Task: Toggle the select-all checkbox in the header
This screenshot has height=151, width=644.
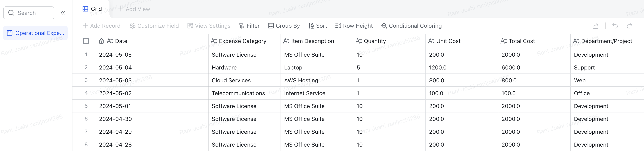Action: pos(86,41)
